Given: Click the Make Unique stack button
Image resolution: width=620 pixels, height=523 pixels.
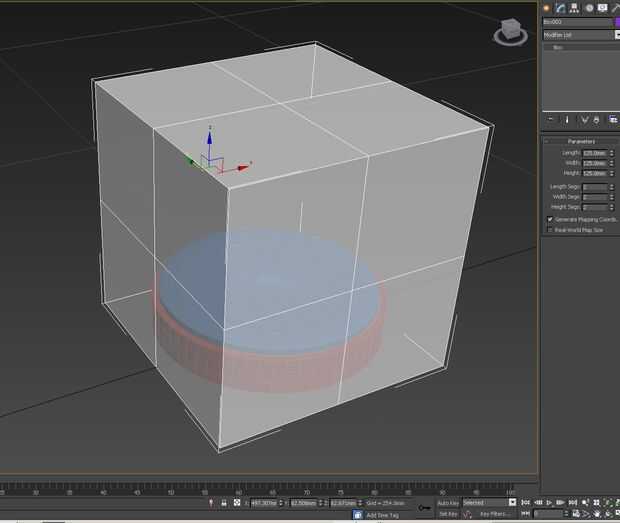Looking at the screenshot, I should pyautogui.click(x=584, y=119).
